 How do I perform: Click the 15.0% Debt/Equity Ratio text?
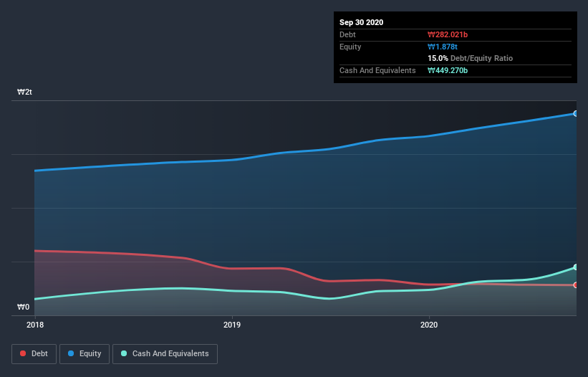point(470,58)
